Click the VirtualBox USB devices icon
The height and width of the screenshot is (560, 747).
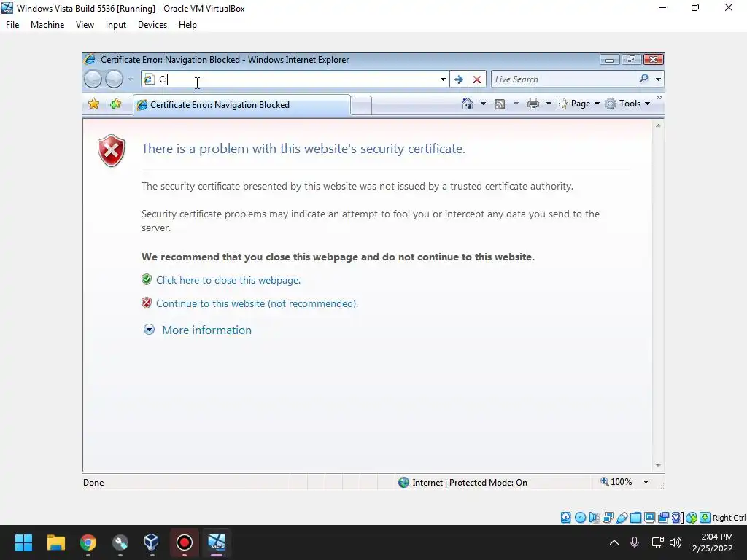click(622, 518)
